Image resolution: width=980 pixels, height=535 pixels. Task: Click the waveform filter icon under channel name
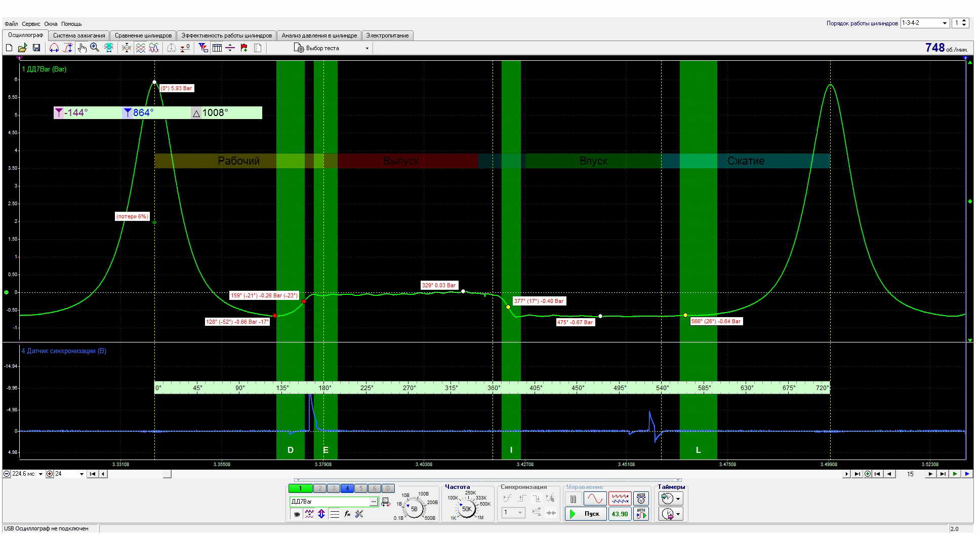(309, 514)
